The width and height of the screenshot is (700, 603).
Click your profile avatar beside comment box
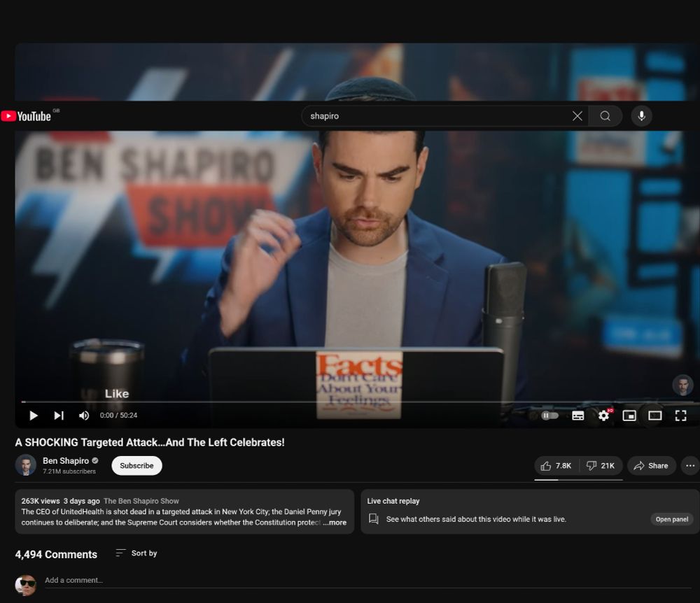pyautogui.click(x=25, y=585)
